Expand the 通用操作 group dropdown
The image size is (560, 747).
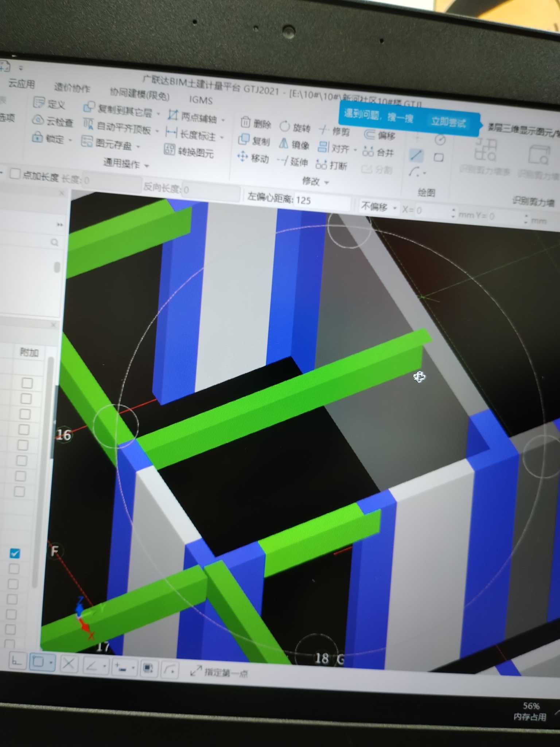tap(147, 166)
